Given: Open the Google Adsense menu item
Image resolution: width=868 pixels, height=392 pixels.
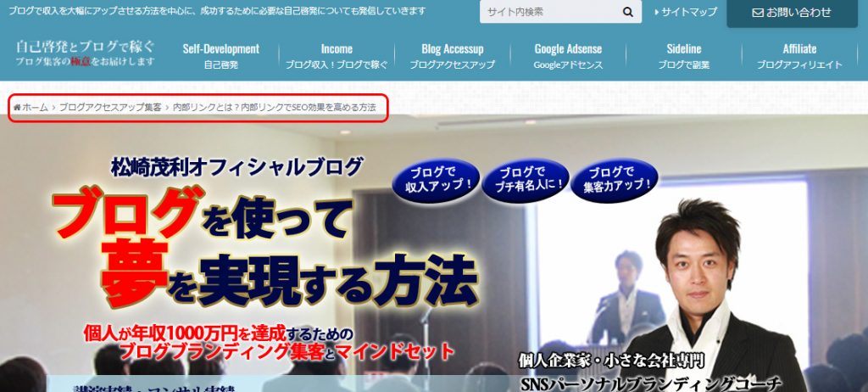Looking at the screenshot, I should pos(568,55).
